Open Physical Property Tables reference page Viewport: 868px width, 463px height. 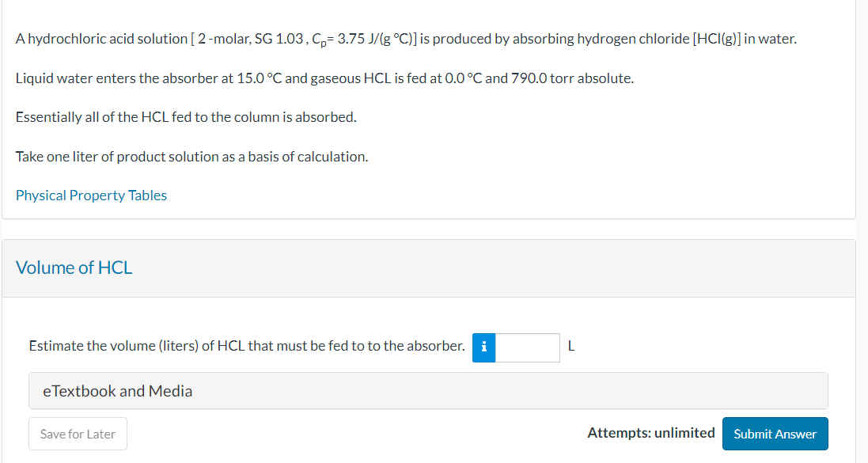91,195
